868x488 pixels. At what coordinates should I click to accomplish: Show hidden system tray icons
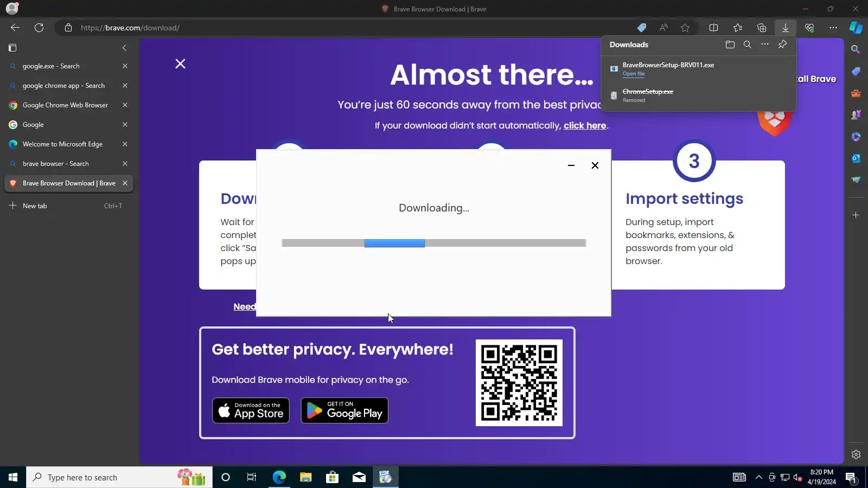coord(759,477)
